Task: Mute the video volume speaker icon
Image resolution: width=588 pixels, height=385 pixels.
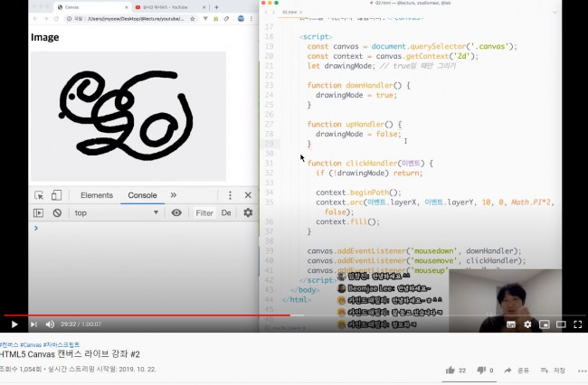Action: pyautogui.click(x=50, y=324)
